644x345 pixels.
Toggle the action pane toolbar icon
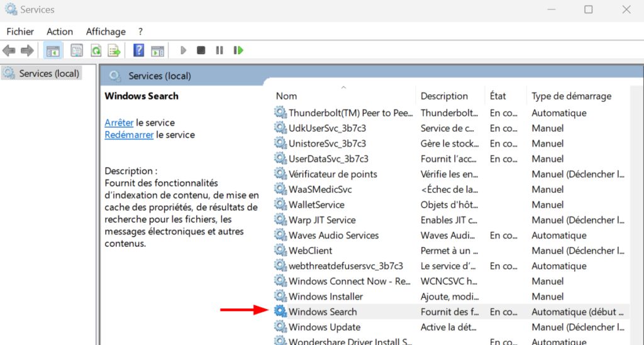[x=158, y=50]
